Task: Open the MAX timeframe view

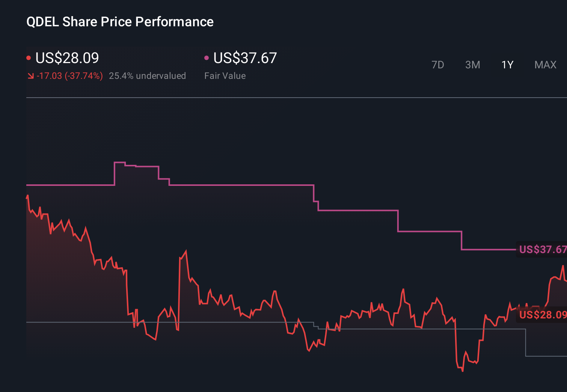Action: point(545,65)
